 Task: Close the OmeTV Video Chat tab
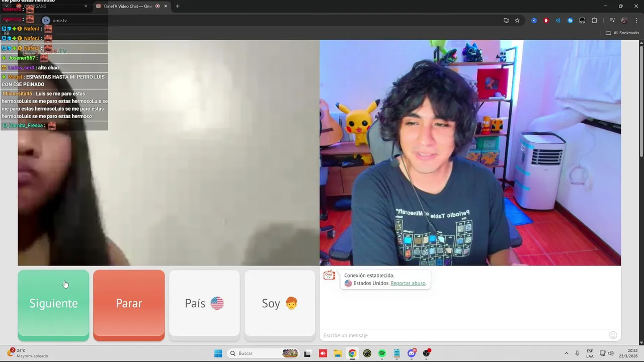[x=166, y=6]
